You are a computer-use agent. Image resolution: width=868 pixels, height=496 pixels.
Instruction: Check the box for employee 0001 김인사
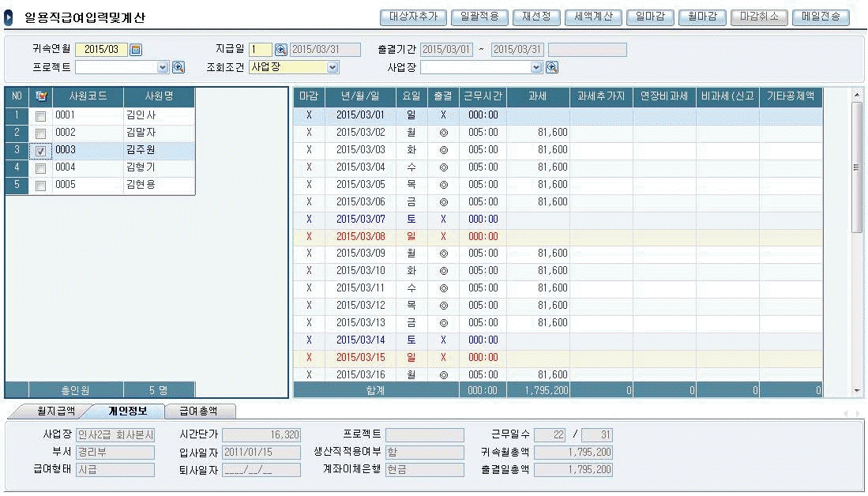click(x=41, y=115)
